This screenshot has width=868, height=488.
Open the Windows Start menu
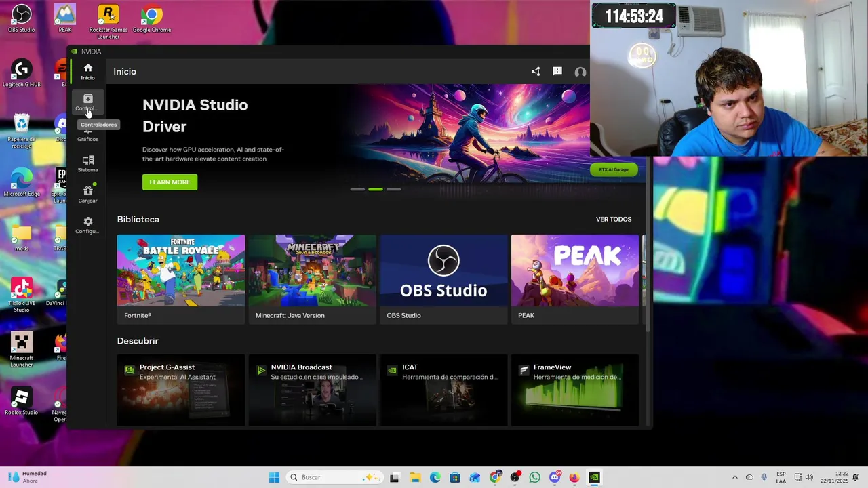274,477
